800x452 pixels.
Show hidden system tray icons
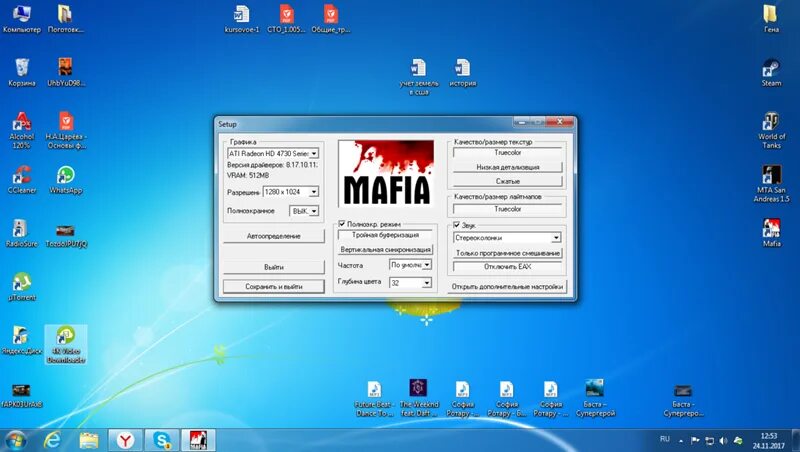pos(681,441)
